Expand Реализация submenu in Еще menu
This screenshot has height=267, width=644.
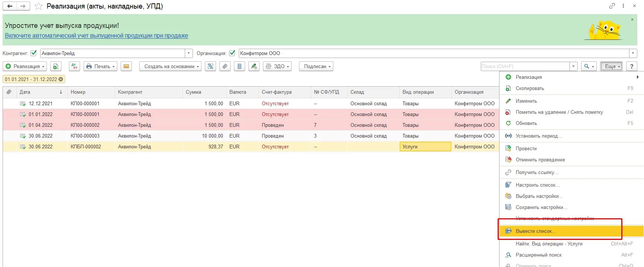[571, 77]
